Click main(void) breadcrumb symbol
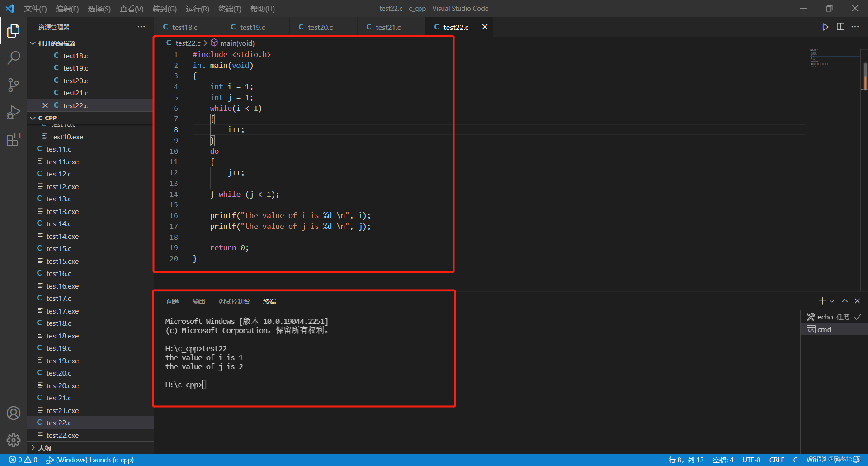Viewport: 868px width, 466px height. pyautogui.click(x=232, y=43)
